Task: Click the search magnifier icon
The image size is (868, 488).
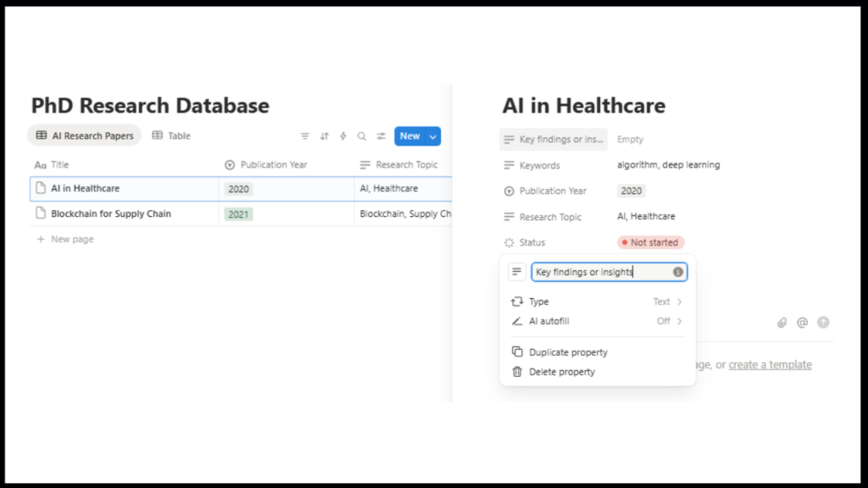Action: tap(362, 136)
